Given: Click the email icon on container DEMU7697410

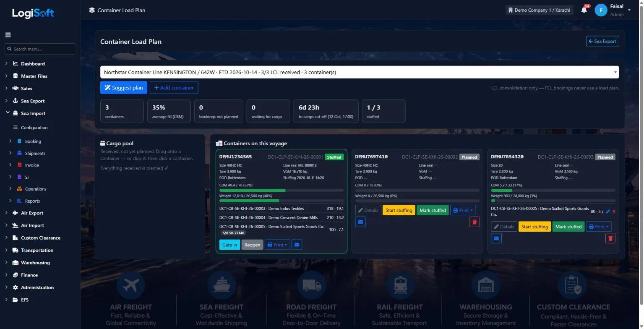Looking at the screenshot, I should point(360,222).
